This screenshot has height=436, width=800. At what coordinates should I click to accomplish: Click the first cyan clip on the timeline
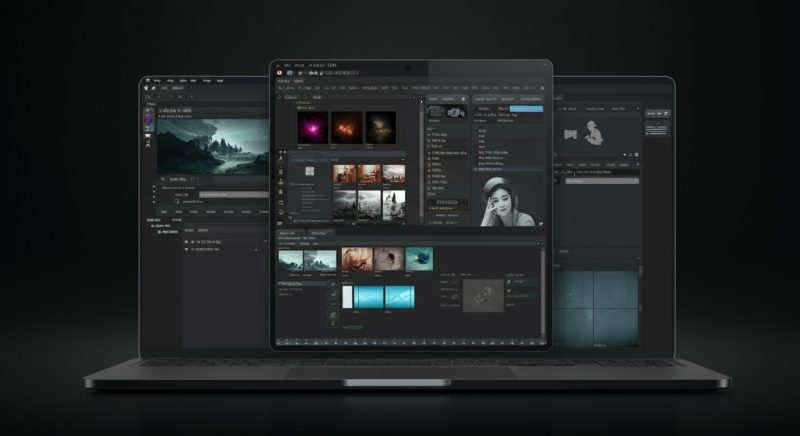point(368,297)
